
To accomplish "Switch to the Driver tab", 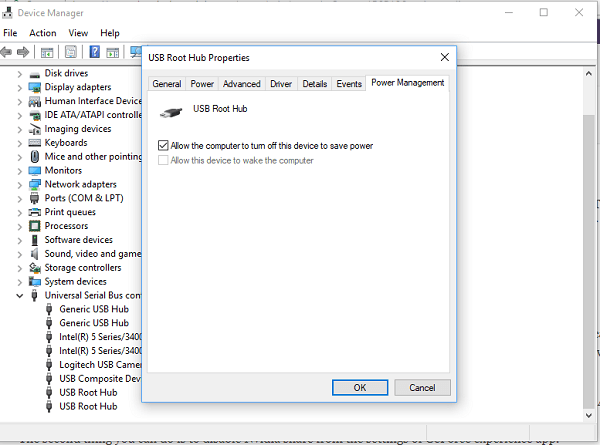I will 281,84.
